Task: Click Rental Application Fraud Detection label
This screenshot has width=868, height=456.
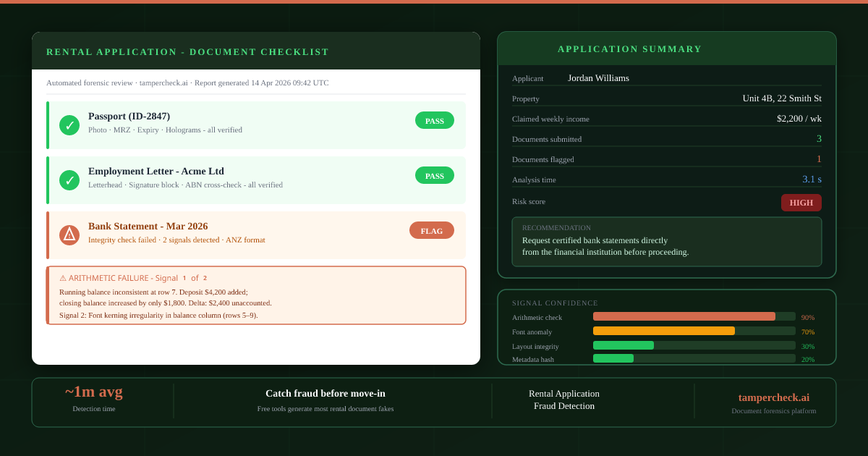Action: [x=564, y=400]
